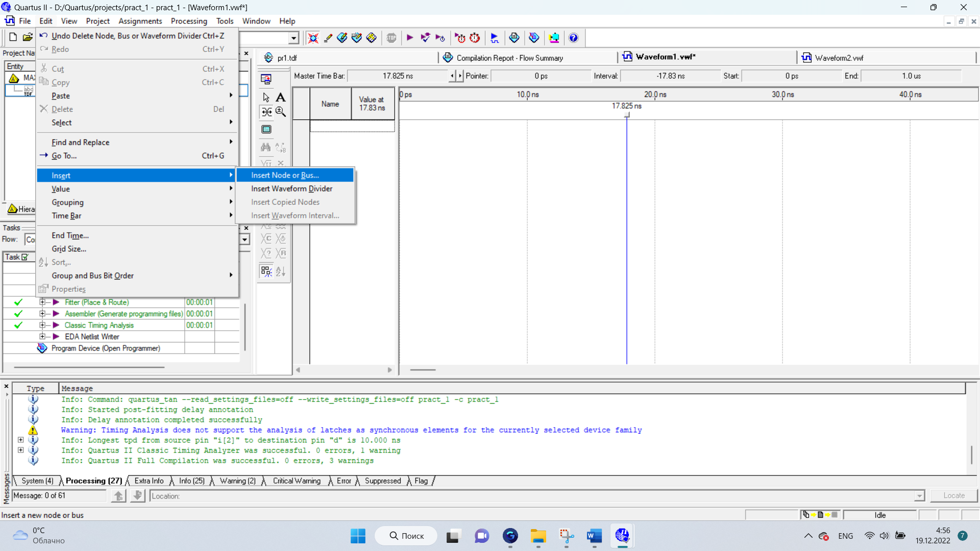This screenshot has height=551, width=980.
Task: Open the Help question mark icon
Action: point(573,38)
